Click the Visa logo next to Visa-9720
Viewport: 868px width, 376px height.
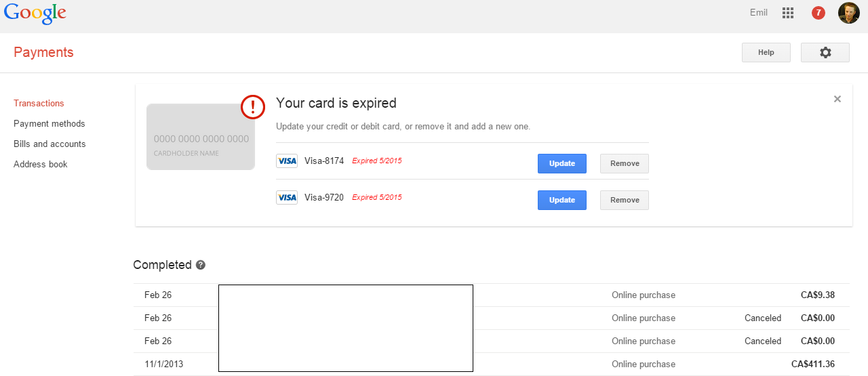point(287,198)
